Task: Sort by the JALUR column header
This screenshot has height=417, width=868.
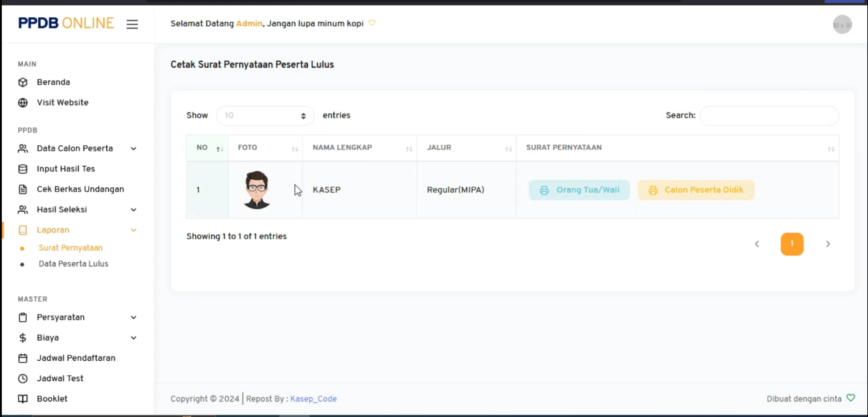Action: click(x=467, y=148)
